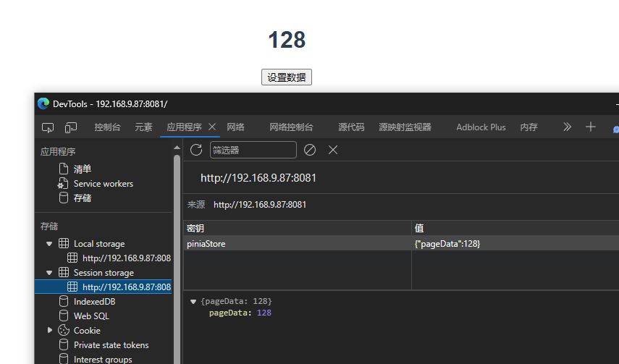Collapse the Local storage tree node
The height and width of the screenshot is (364, 619).
click(x=49, y=244)
